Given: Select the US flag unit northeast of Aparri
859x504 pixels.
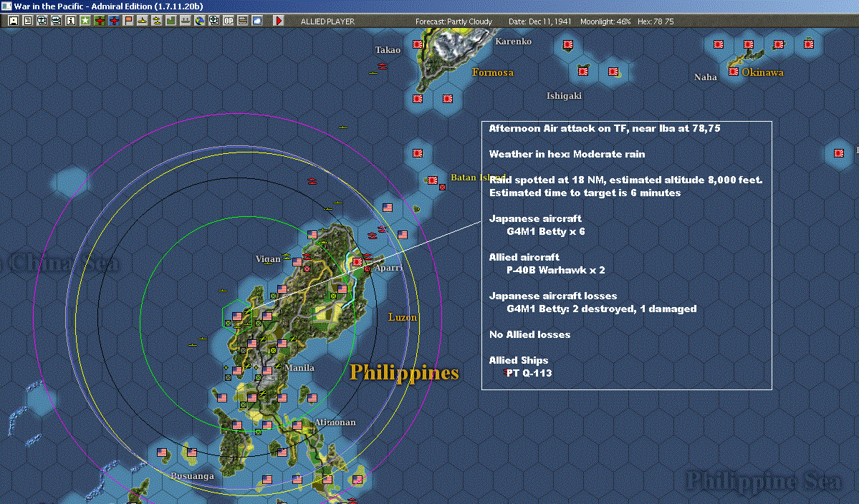Looking at the screenshot, I should 402,235.
